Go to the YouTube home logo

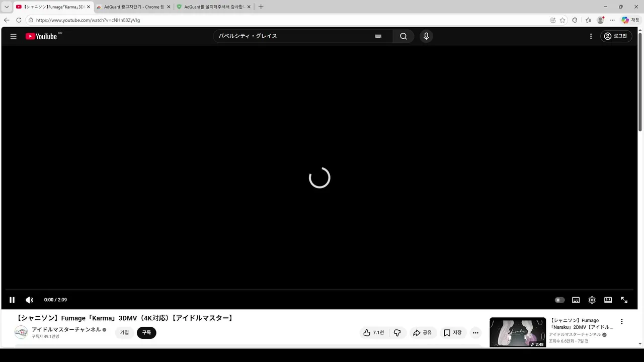[41, 36]
